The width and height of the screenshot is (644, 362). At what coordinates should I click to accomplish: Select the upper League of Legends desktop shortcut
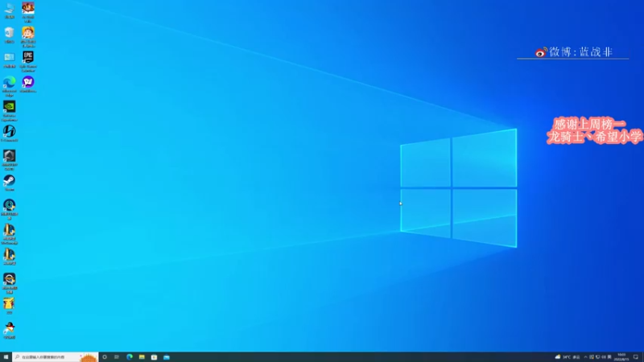pyautogui.click(x=9, y=234)
